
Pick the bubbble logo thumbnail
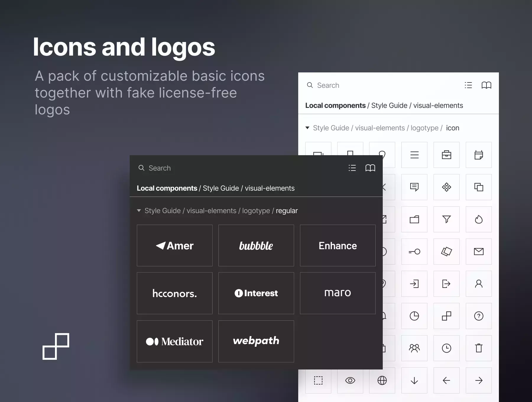(256, 246)
